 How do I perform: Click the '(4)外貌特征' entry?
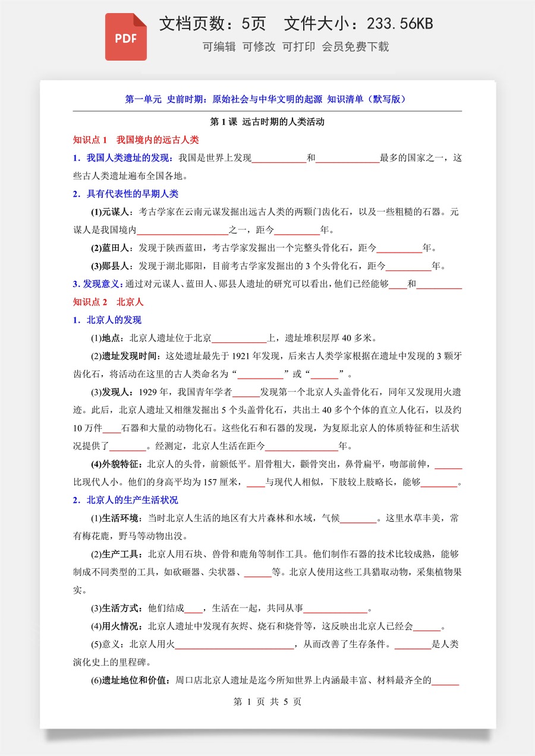(117, 465)
